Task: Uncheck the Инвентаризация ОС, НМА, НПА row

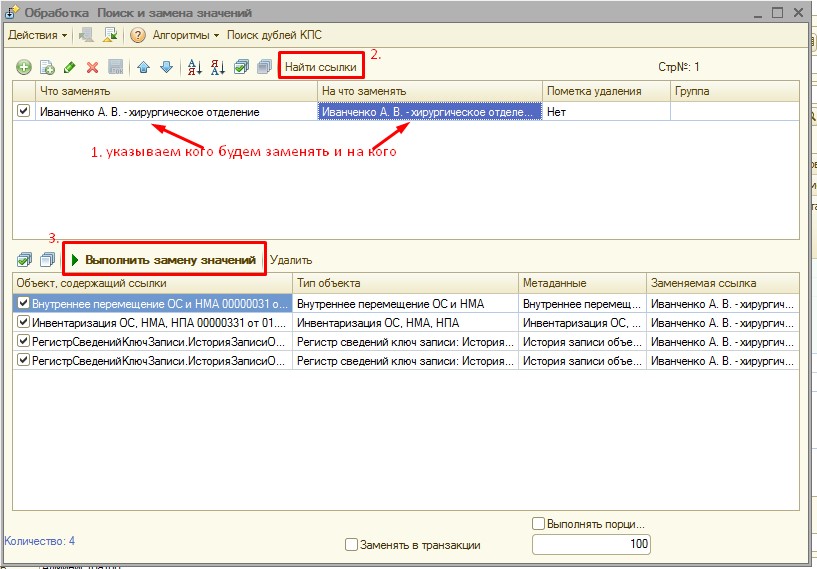Action: [x=24, y=322]
